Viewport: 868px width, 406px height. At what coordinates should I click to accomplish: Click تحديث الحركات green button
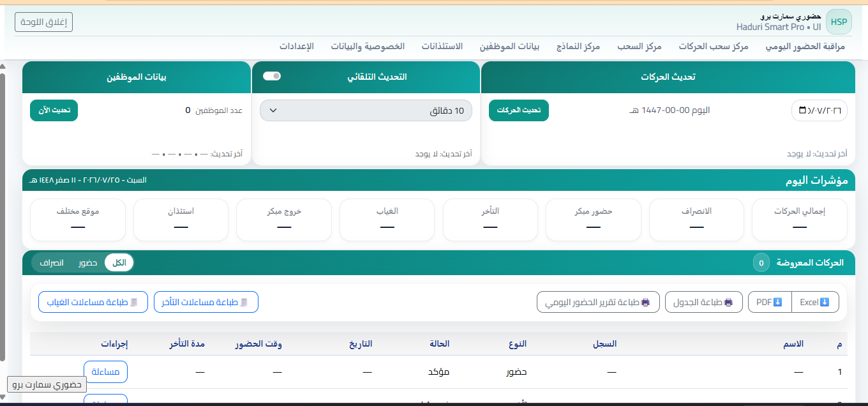(x=519, y=110)
